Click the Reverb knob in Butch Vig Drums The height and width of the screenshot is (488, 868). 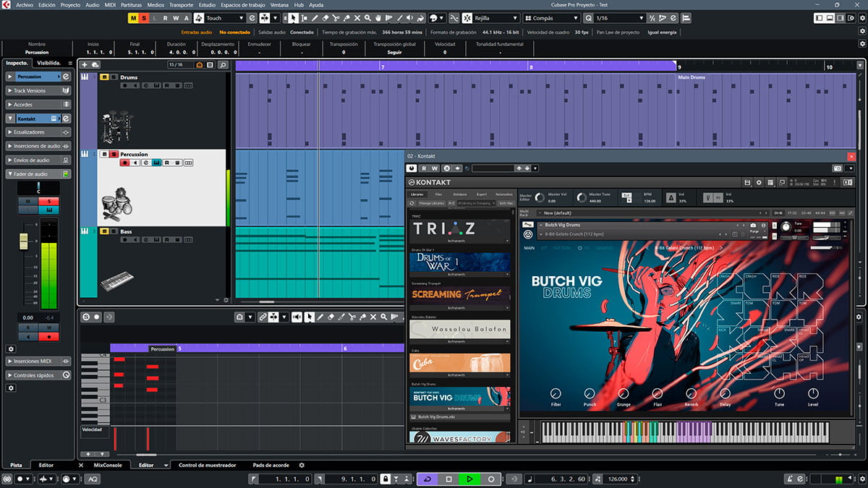coord(692,394)
